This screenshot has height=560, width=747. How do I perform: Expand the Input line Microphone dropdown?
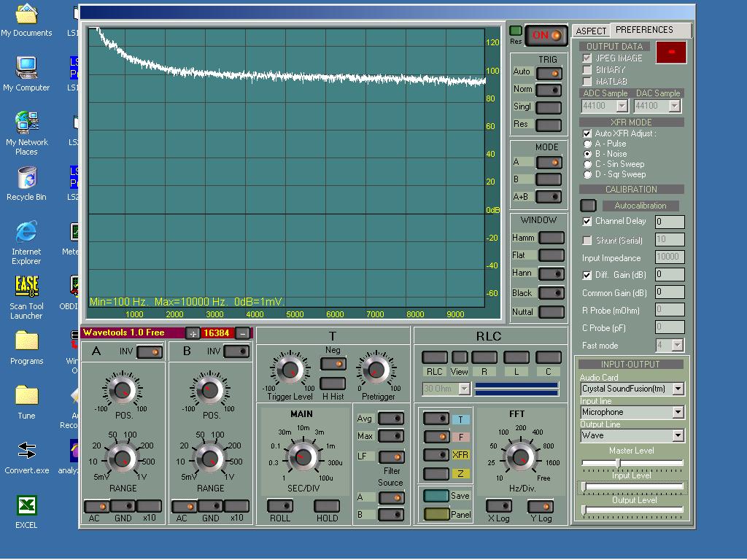click(678, 412)
